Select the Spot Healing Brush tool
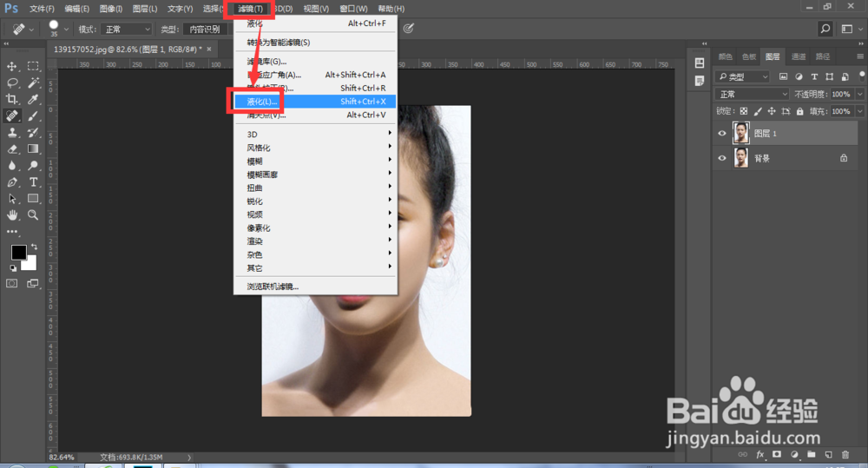 click(x=11, y=115)
